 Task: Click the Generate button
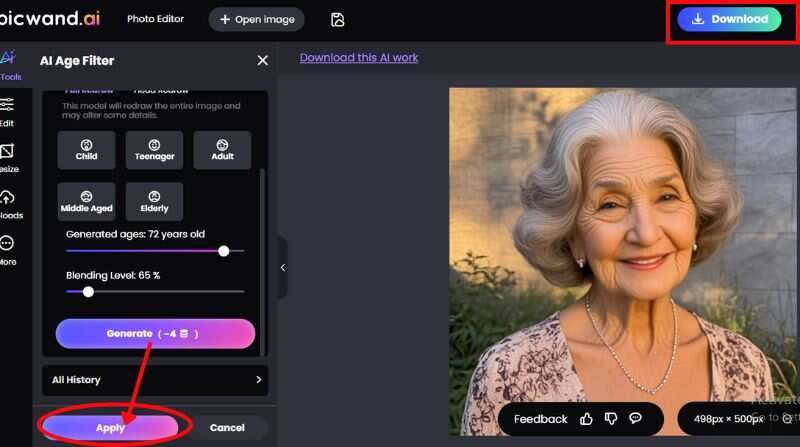[x=155, y=334]
